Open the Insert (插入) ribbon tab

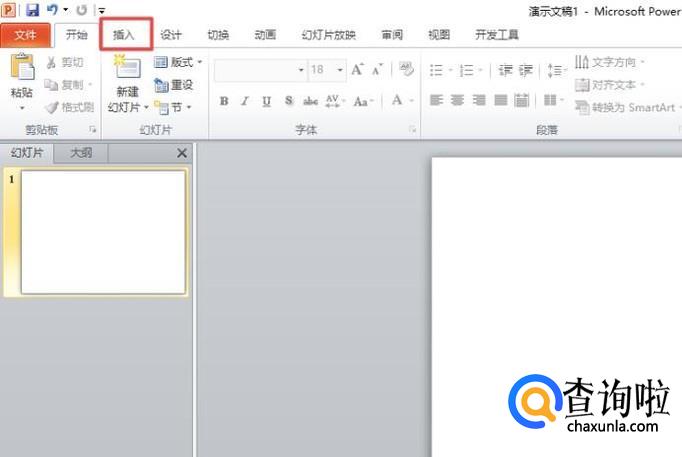[x=124, y=35]
